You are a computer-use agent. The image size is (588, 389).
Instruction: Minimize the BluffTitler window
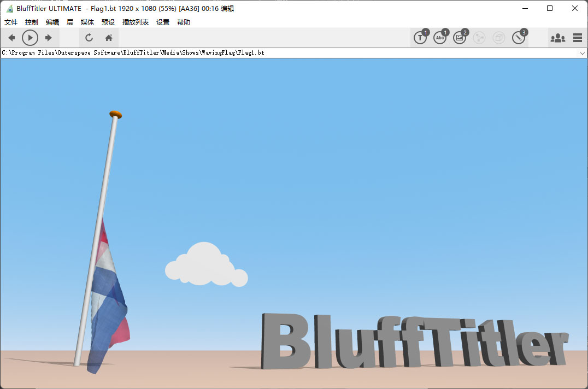click(x=525, y=8)
